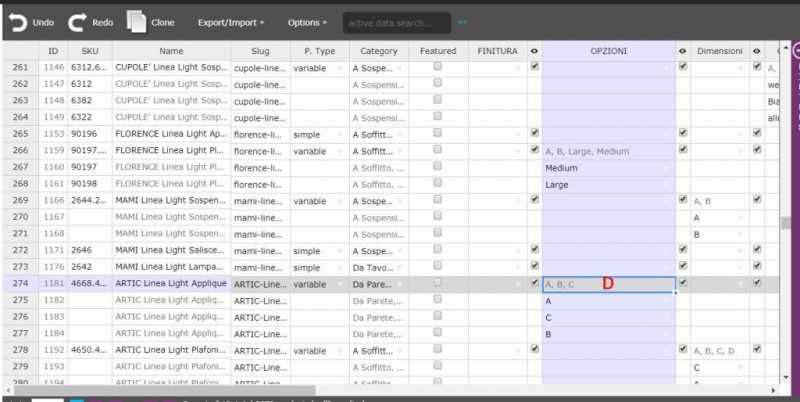Sort by the SKU column header

[90, 50]
